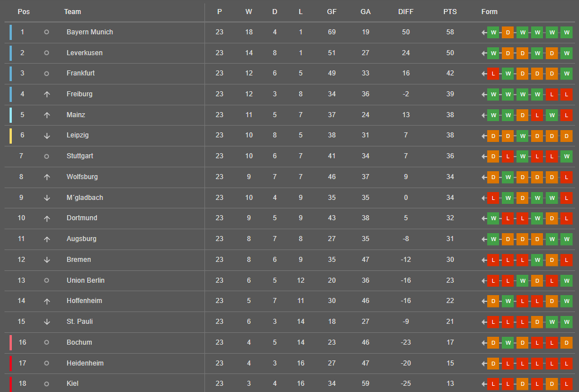Open the Stuttgart team link
Image resolution: width=579 pixels, height=392 pixels.
coord(80,156)
